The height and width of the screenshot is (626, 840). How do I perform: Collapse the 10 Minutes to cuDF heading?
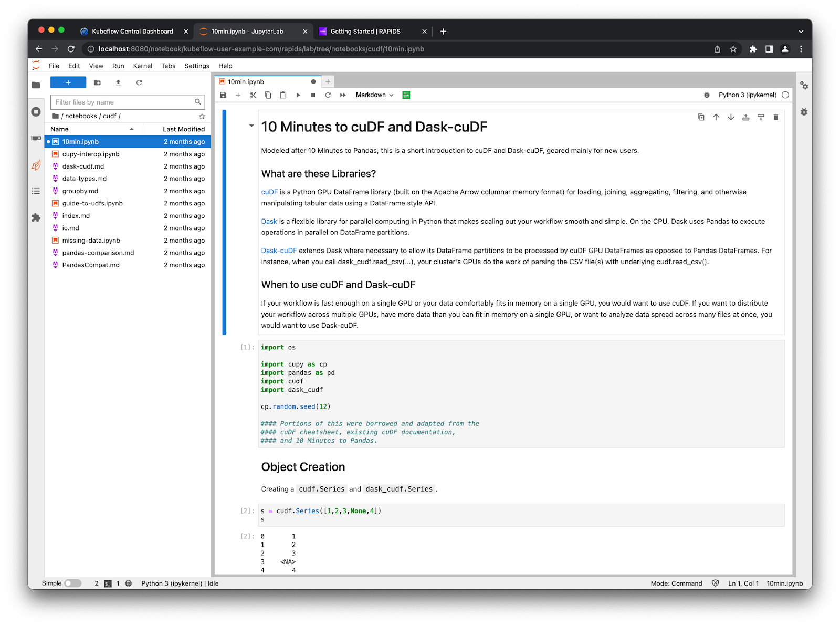pyautogui.click(x=251, y=126)
